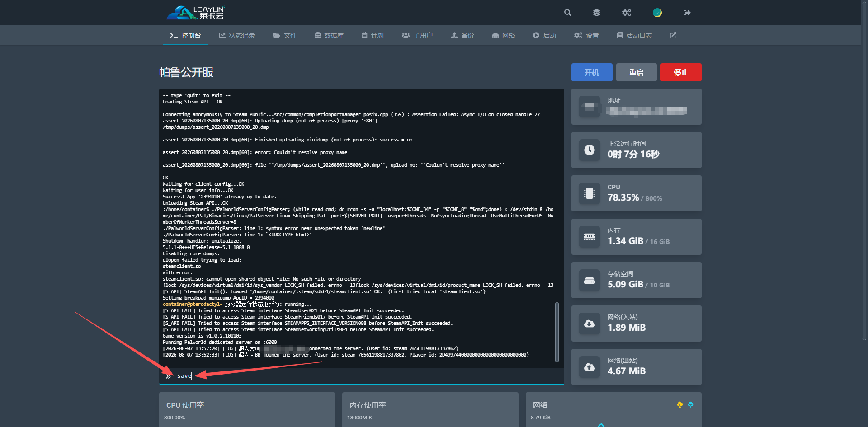This screenshot has height=427, width=868.
Task: Click the memory value 1.34 GiB
Action: coord(625,241)
